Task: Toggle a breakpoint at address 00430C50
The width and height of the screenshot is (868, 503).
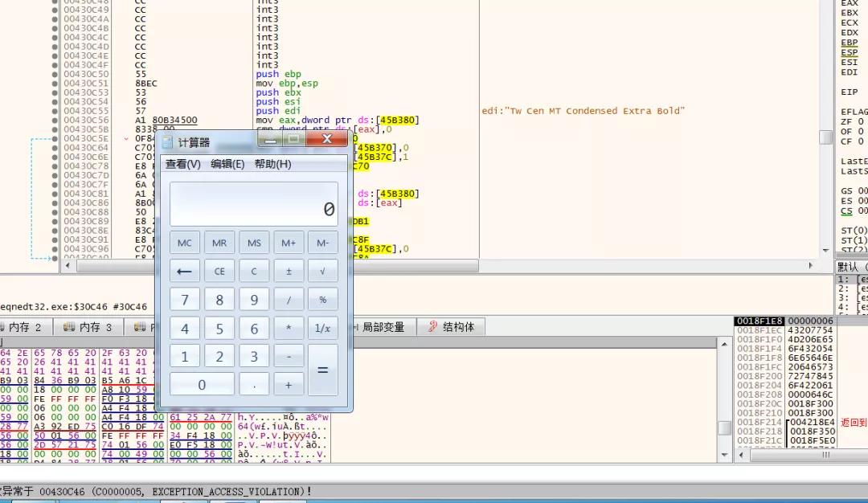Action: [53, 73]
